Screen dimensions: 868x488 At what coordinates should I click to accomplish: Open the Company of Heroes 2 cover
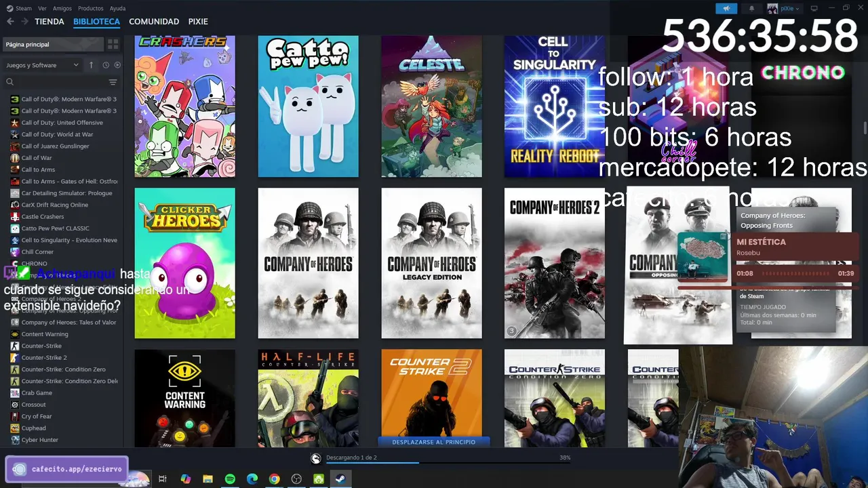tap(555, 263)
